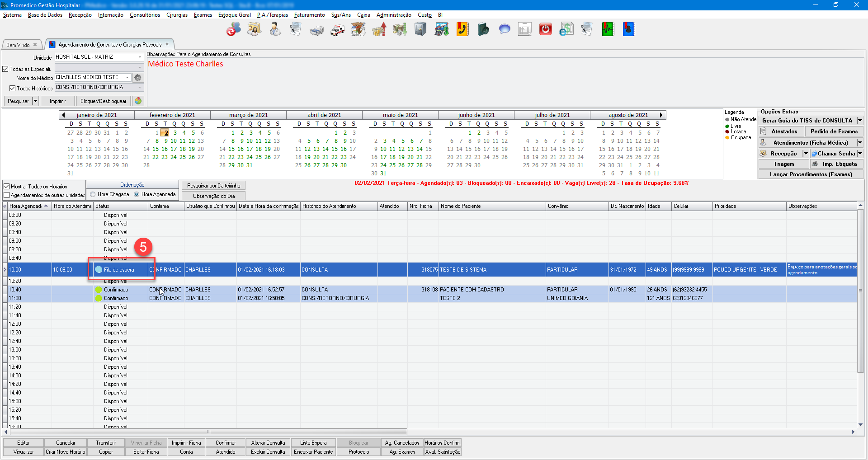868x460 pixels.
Task: Open the safe vault toolbar icon
Action: tap(420, 30)
